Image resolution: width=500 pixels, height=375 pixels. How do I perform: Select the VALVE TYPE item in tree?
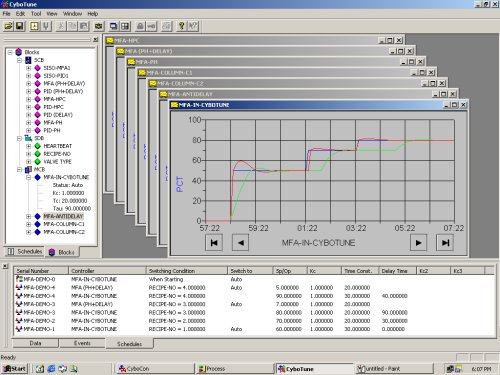click(x=57, y=162)
